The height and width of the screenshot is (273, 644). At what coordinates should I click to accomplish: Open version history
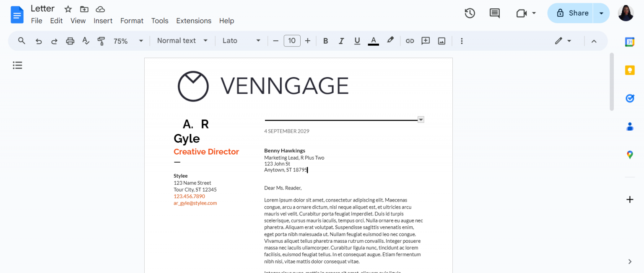tap(470, 13)
